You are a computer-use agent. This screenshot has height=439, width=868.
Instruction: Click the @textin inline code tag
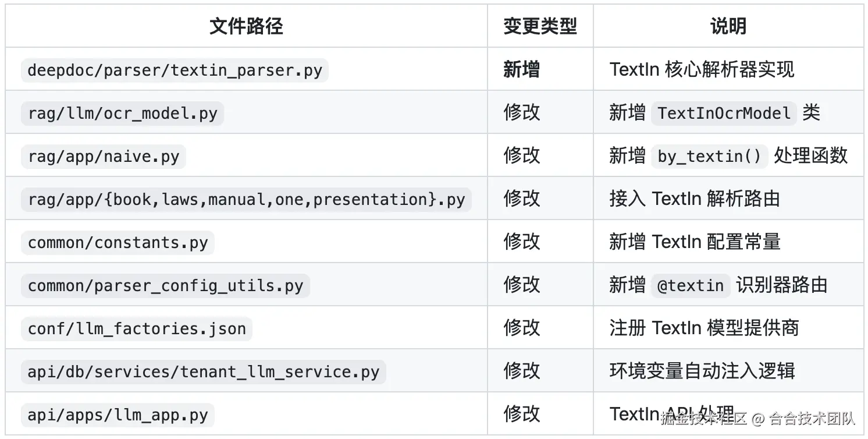[x=690, y=285]
